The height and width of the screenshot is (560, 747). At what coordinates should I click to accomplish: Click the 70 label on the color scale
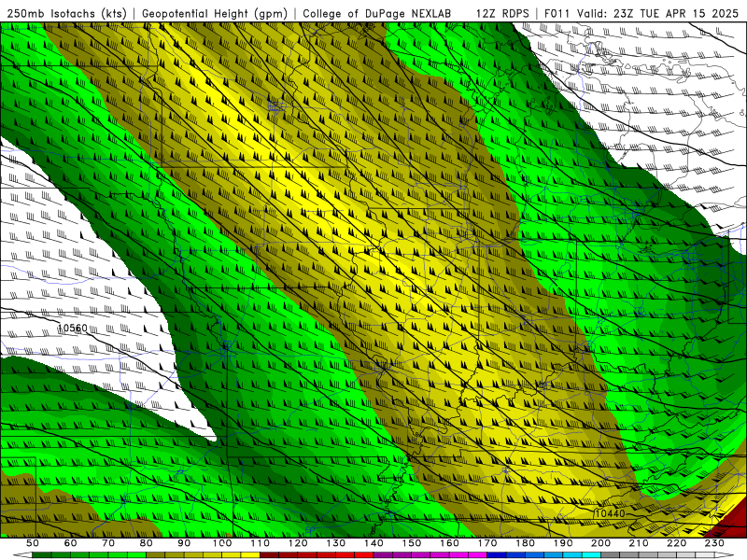(108, 543)
